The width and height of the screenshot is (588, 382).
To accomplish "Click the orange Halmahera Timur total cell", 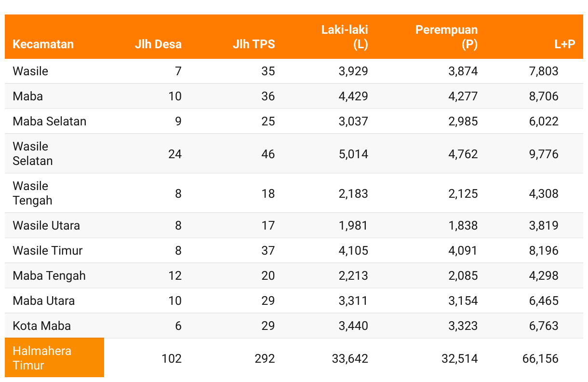I will click(54, 358).
